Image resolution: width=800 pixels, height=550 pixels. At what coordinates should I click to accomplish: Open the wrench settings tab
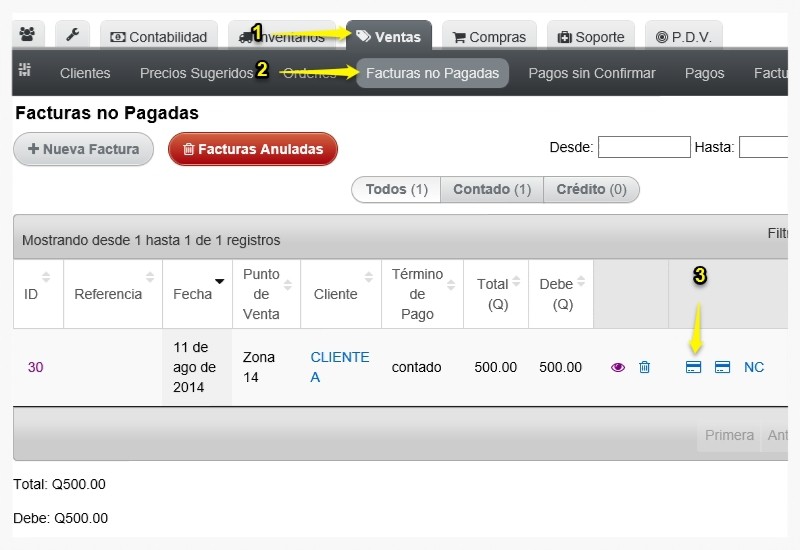tap(72, 35)
